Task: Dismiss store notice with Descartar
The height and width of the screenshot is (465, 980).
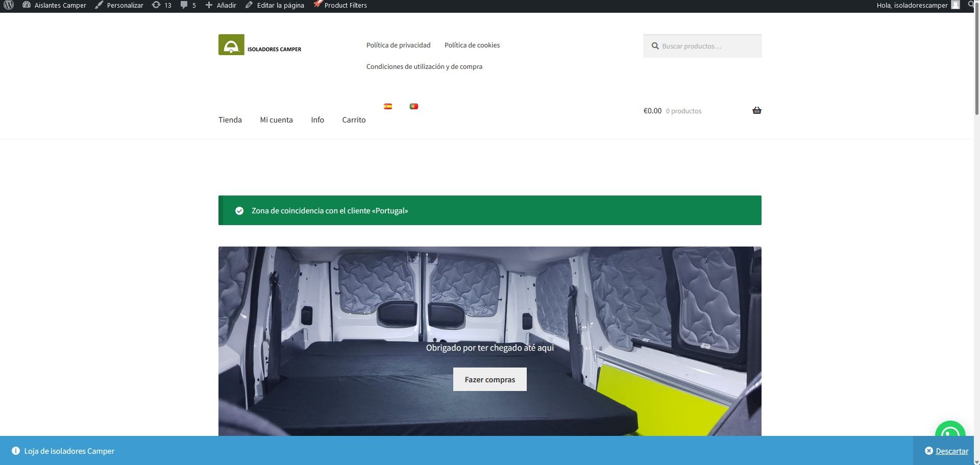Action: tap(946, 451)
